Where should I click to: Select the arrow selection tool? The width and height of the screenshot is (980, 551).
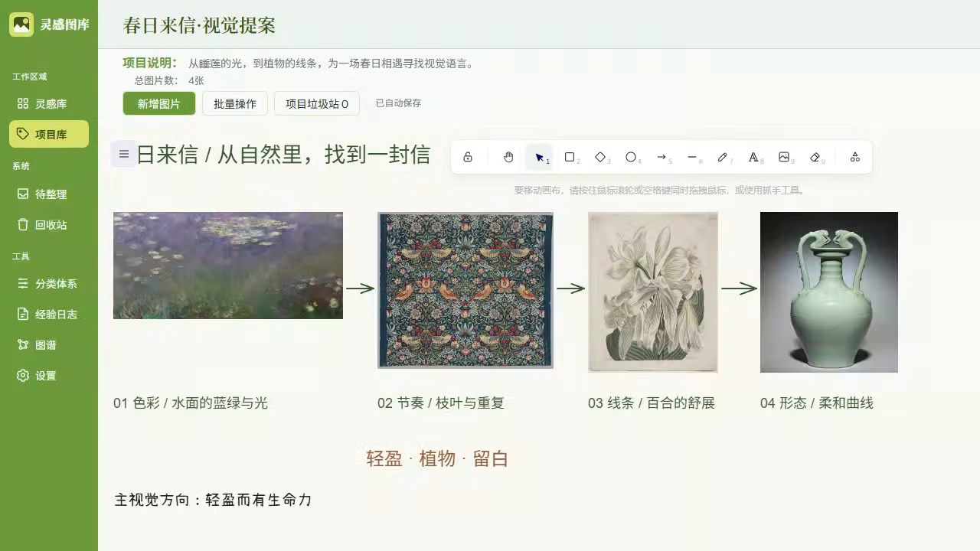click(x=539, y=157)
